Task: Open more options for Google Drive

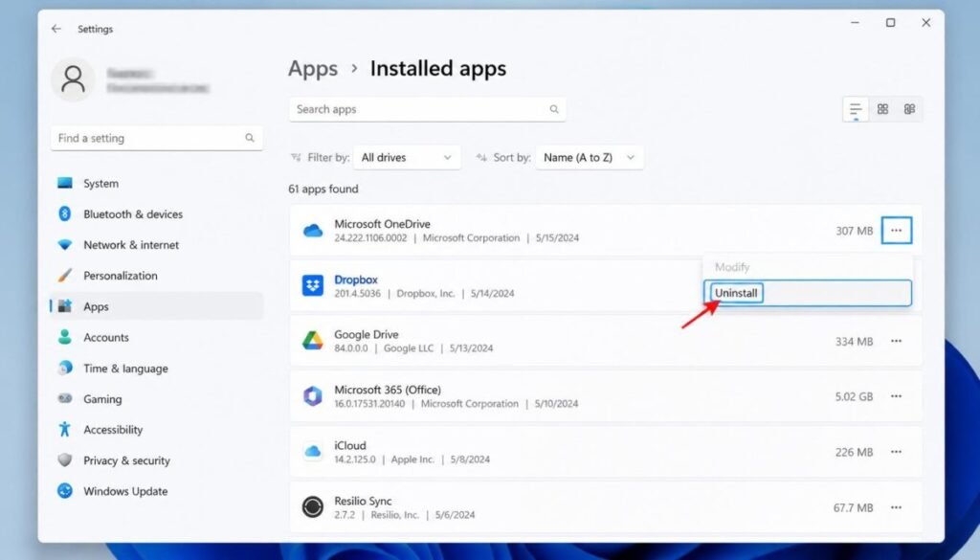Action: (896, 341)
